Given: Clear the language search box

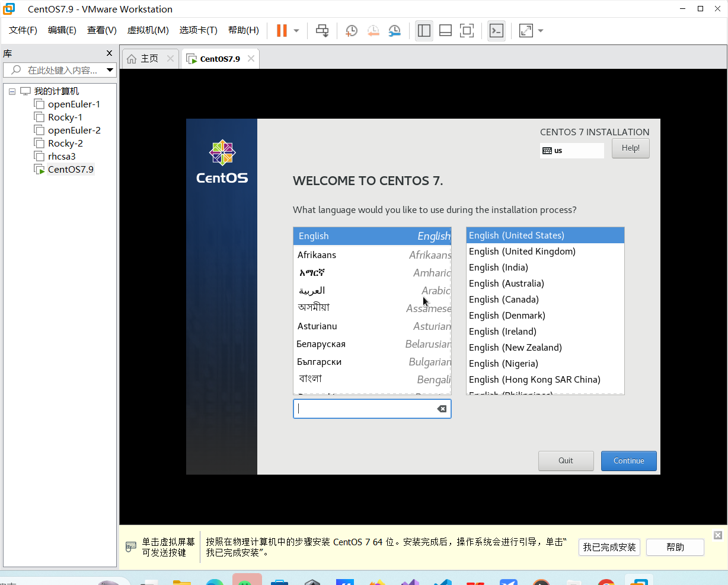Looking at the screenshot, I should pyautogui.click(x=442, y=409).
